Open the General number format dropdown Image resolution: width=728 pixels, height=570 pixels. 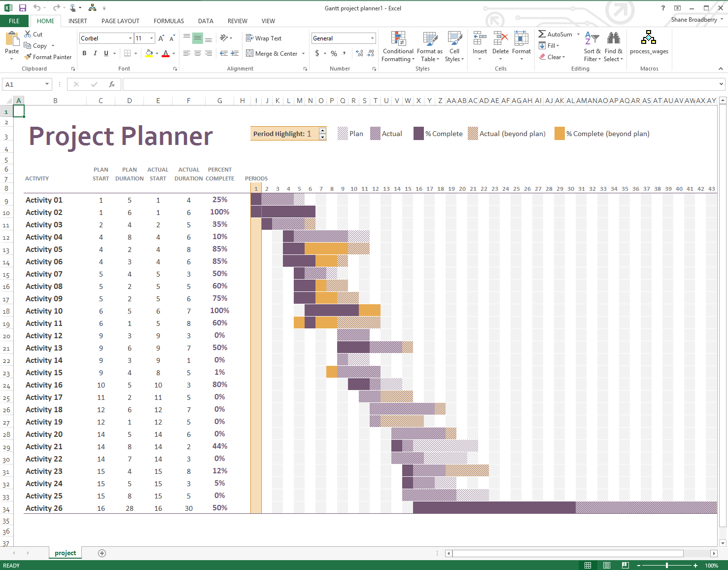click(372, 38)
